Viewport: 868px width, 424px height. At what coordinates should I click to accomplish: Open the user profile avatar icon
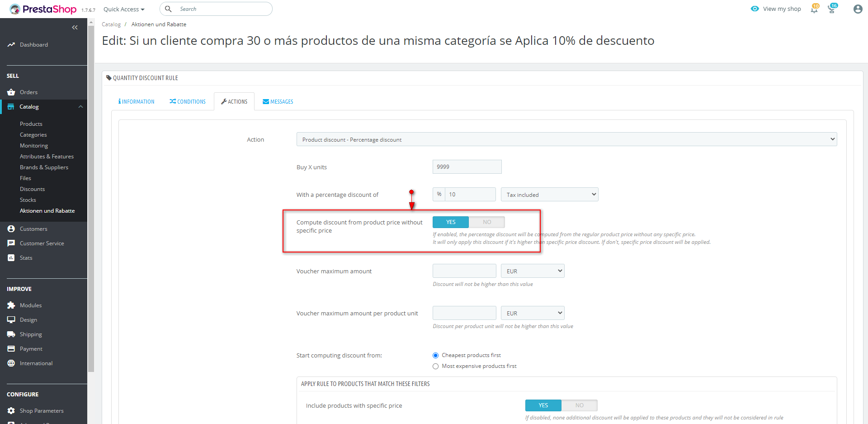858,9
